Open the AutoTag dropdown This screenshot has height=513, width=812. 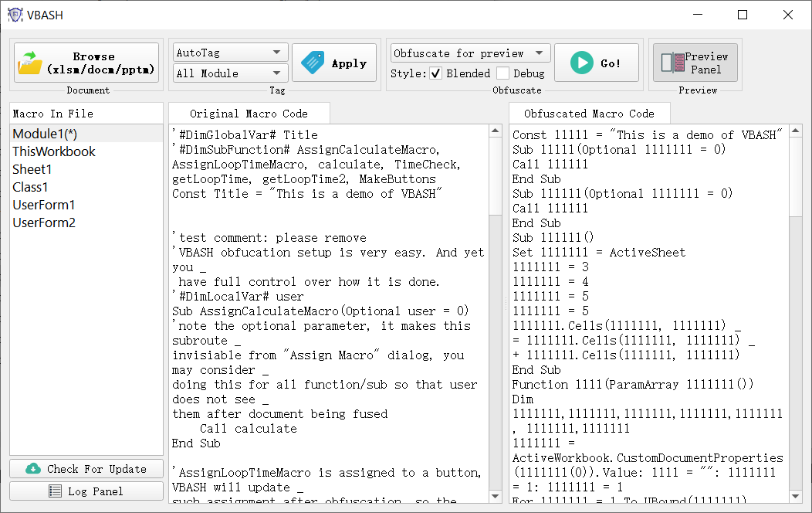pos(231,53)
